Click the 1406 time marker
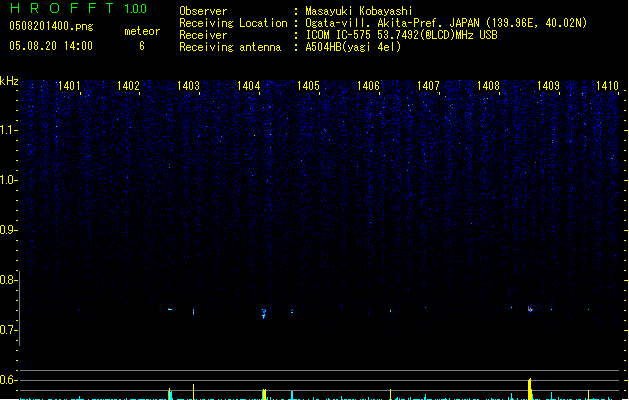Viewport: 629px width, 400px height. pos(368,85)
